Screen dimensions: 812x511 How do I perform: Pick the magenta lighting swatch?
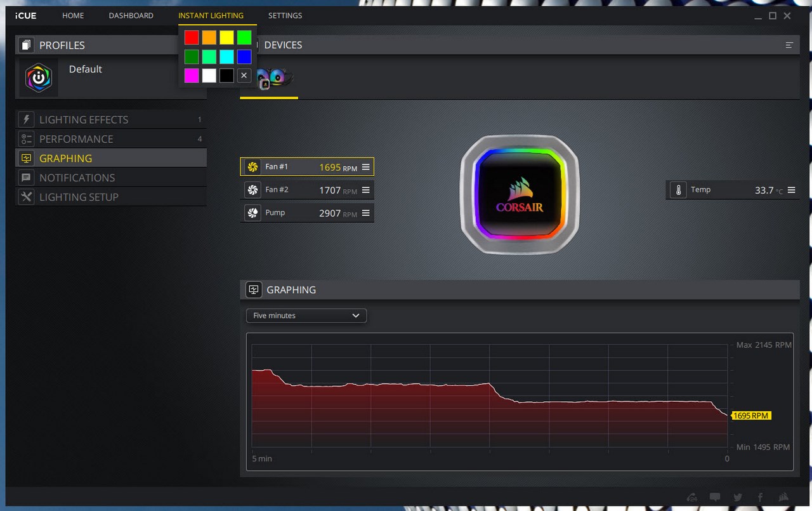(x=192, y=76)
